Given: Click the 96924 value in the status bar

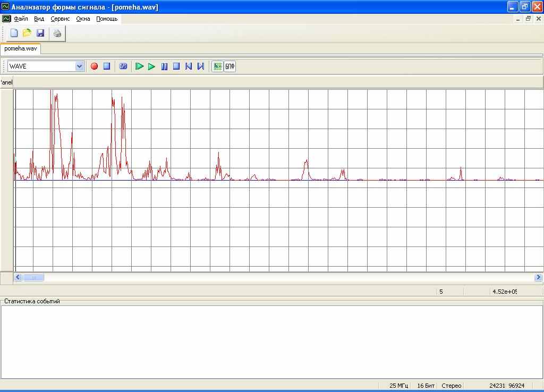Looking at the screenshot, I should pyautogui.click(x=516, y=386).
